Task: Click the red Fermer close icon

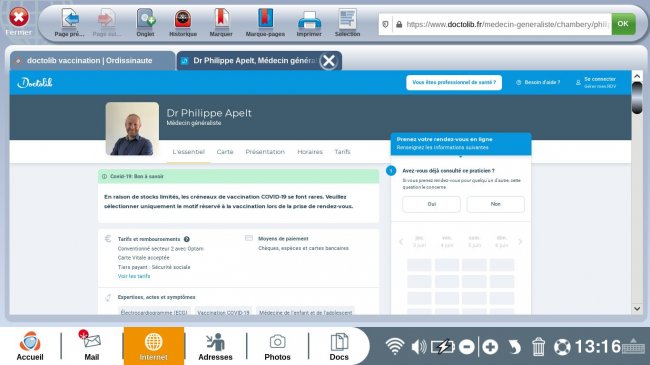Action: tap(19, 17)
